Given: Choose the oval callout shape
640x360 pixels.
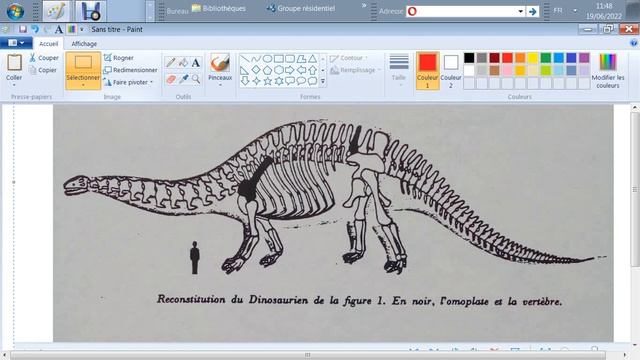Looking at the screenshot, I should (x=301, y=81).
